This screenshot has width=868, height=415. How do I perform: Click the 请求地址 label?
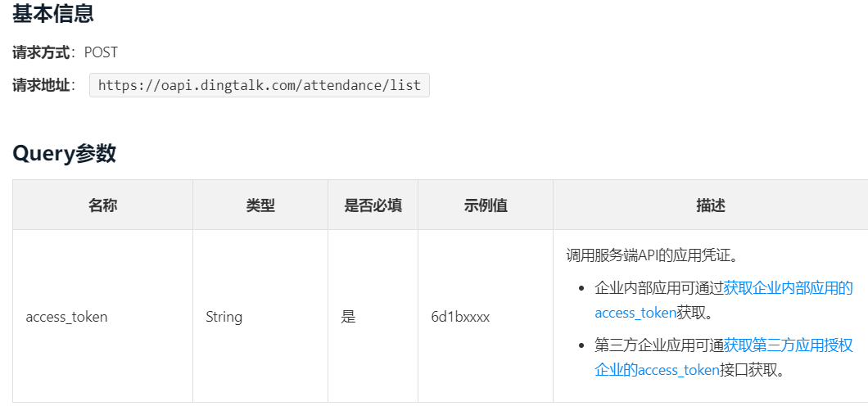coord(42,85)
